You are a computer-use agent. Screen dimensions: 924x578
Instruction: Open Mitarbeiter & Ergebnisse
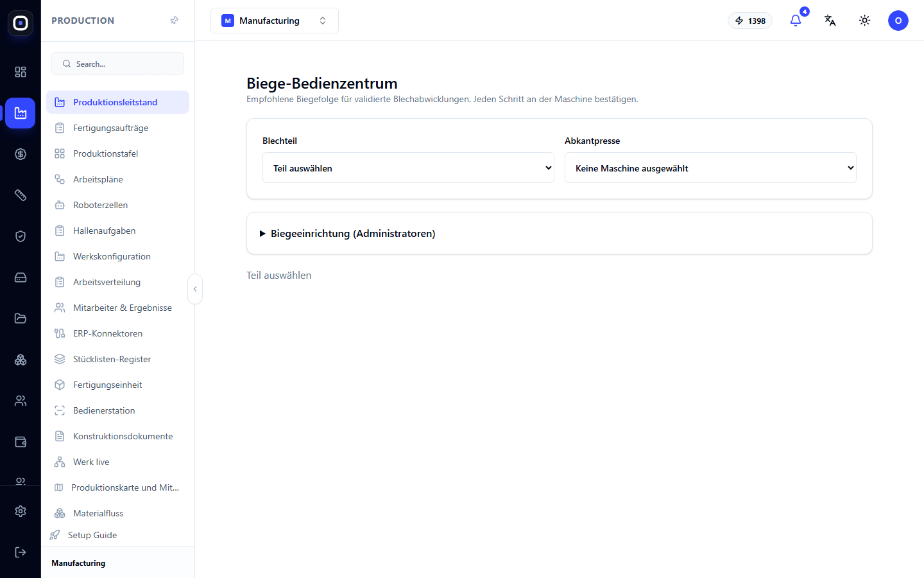click(117, 308)
